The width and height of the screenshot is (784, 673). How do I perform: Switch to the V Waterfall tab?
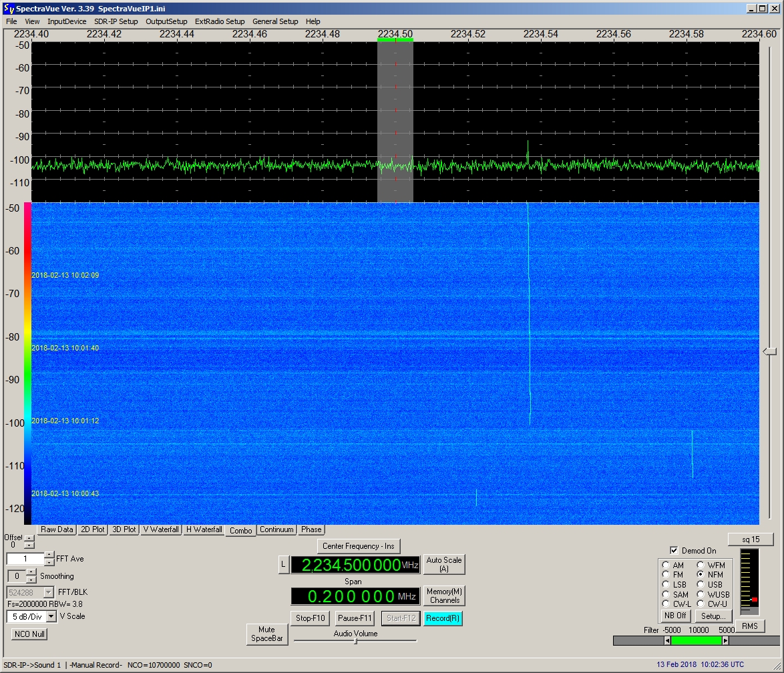pyautogui.click(x=161, y=529)
